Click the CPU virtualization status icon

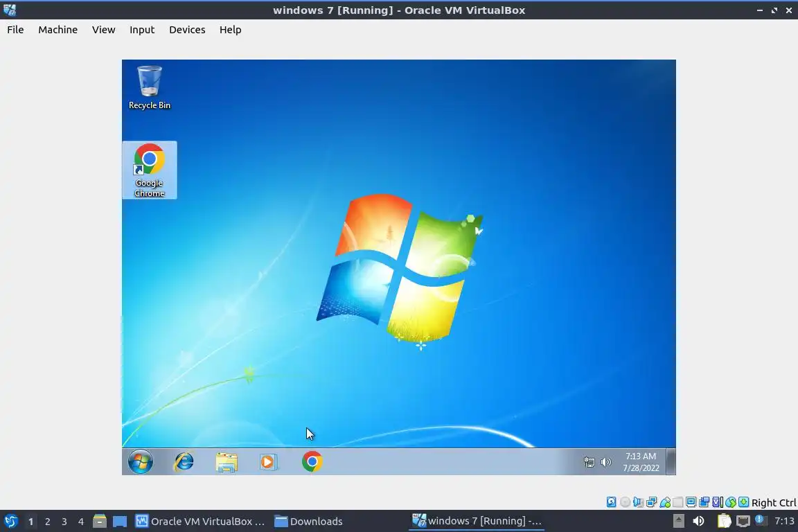(717, 502)
